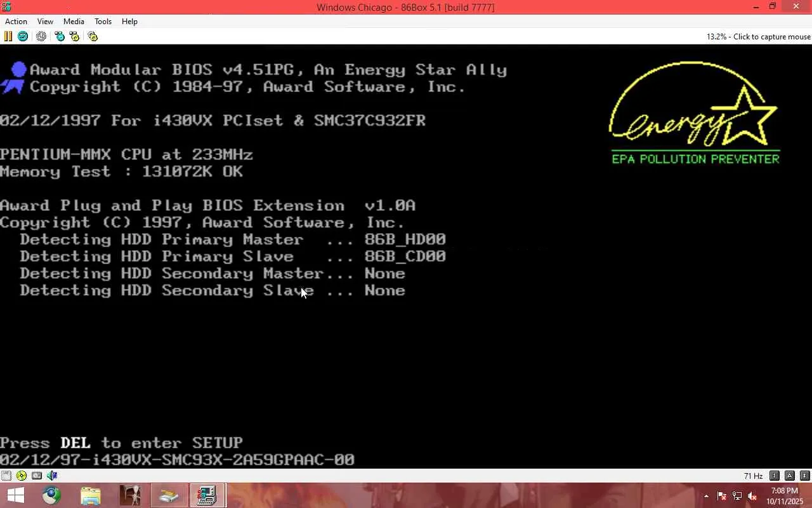This screenshot has width=812, height=508.
Task: Click the Primary Master 86B_HD00 line
Action: (233, 239)
